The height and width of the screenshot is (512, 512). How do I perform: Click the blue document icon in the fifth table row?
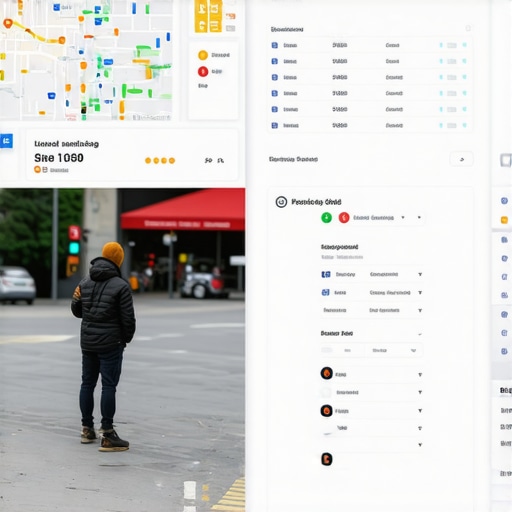(275, 109)
